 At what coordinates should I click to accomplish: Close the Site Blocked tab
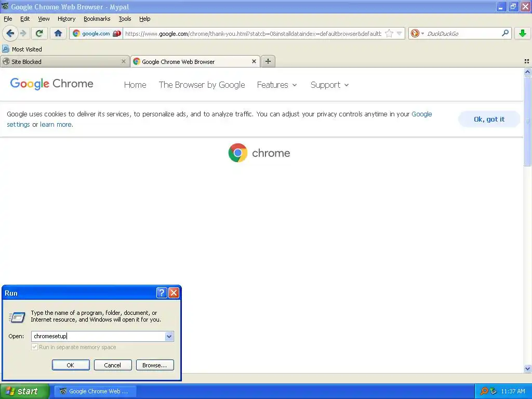(x=124, y=61)
